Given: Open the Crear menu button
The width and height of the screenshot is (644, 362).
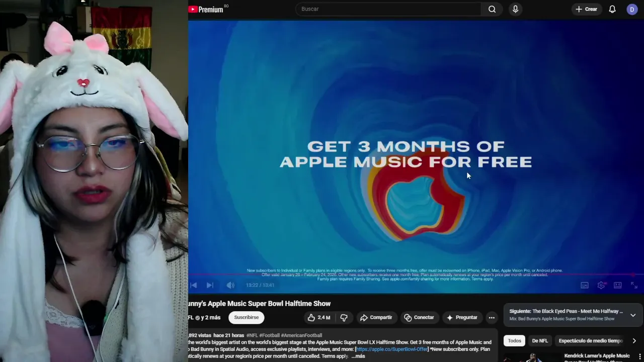Looking at the screenshot, I should coord(587,9).
